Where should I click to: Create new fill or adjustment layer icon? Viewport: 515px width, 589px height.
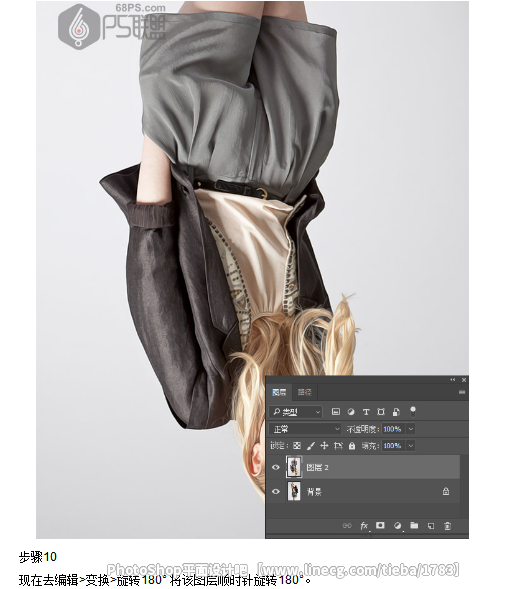[397, 526]
